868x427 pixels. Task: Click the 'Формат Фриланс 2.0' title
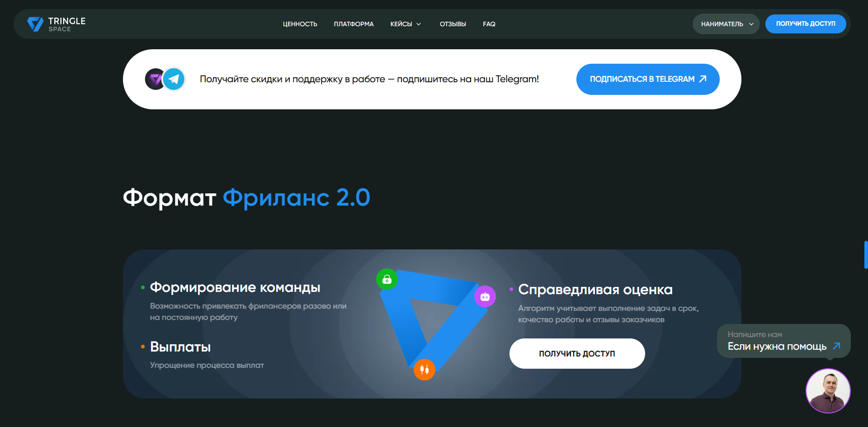246,197
